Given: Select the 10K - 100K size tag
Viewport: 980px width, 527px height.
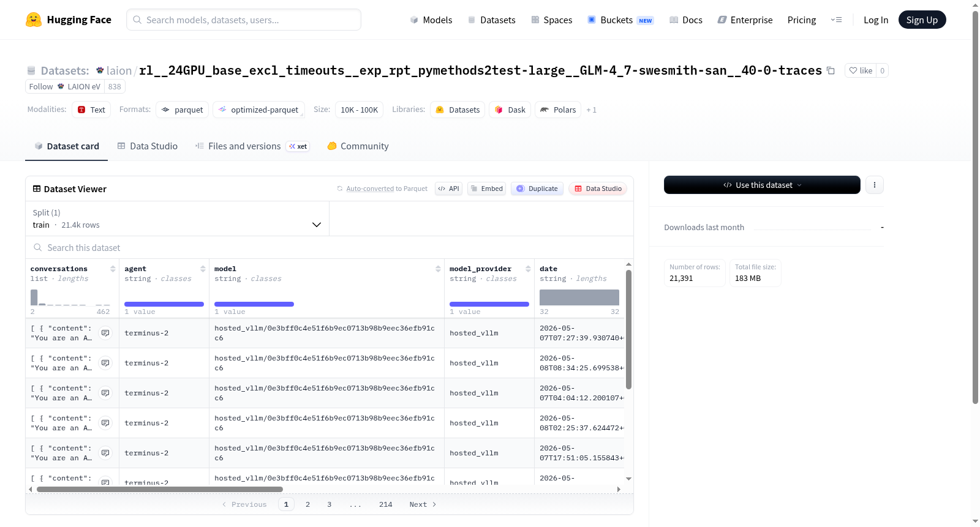Looking at the screenshot, I should (359, 110).
